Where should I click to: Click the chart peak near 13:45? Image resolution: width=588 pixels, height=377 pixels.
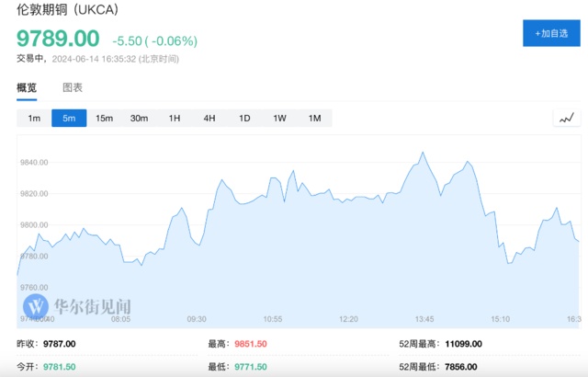coord(423,153)
